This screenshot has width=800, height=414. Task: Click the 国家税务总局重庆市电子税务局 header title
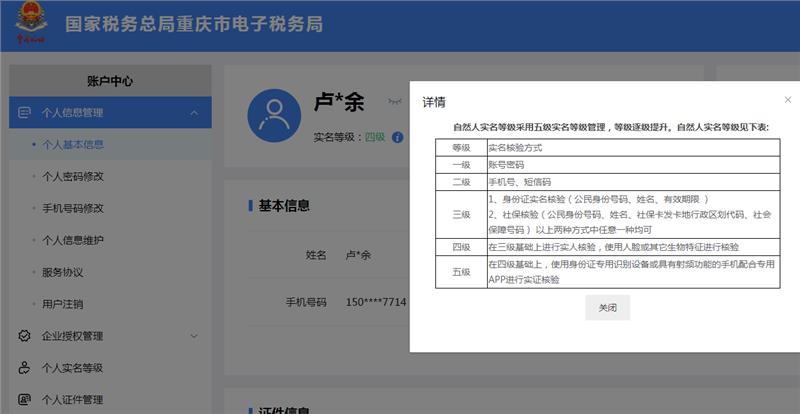tap(194, 25)
